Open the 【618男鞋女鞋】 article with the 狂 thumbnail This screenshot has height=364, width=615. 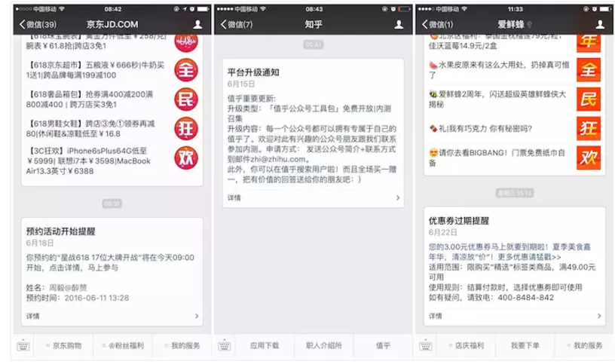(112, 129)
